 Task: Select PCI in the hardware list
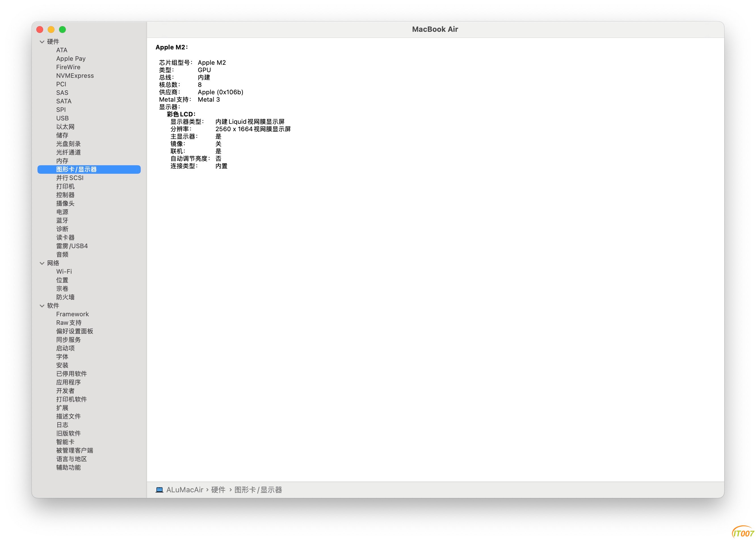(x=61, y=84)
